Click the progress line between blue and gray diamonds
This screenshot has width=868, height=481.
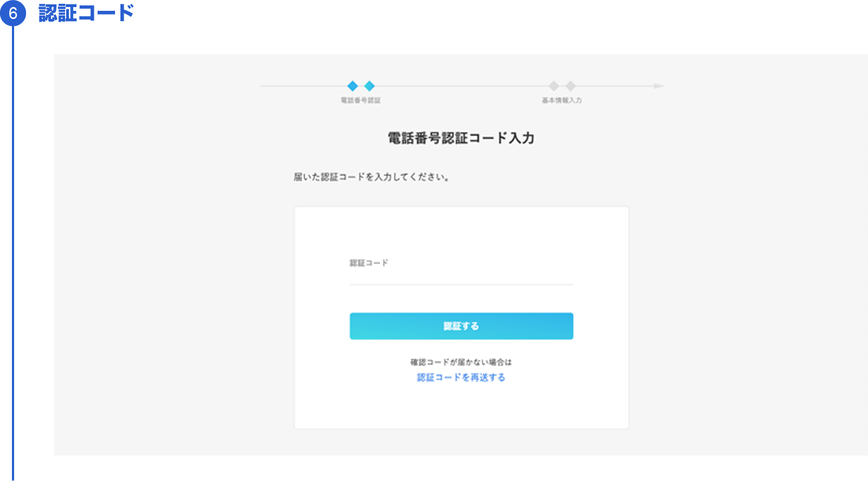pos(461,86)
